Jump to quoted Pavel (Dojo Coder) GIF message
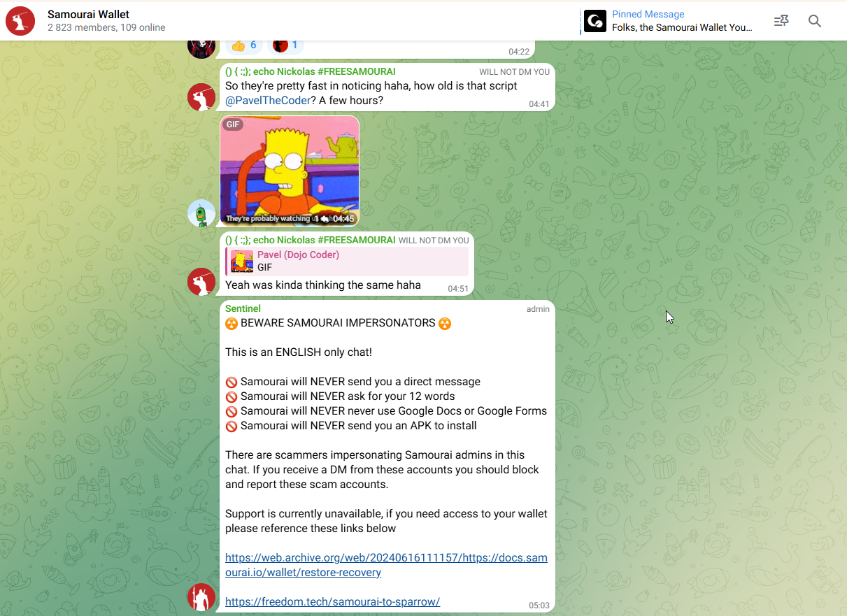This screenshot has height=616, width=847. [347, 262]
